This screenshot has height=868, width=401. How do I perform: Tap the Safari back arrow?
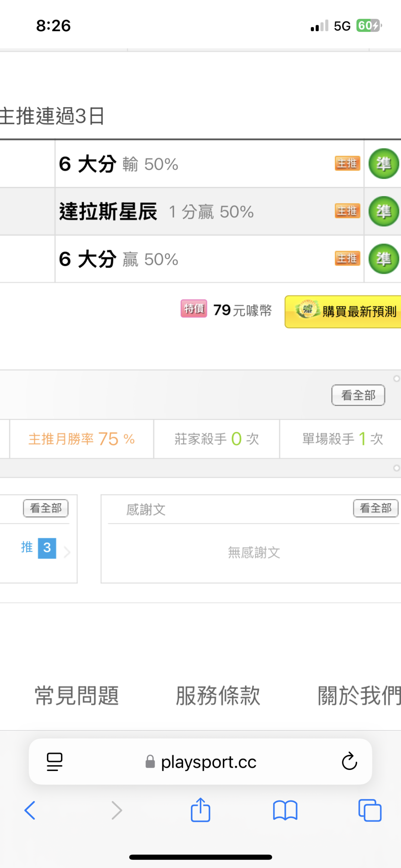(x=30, y=810)
